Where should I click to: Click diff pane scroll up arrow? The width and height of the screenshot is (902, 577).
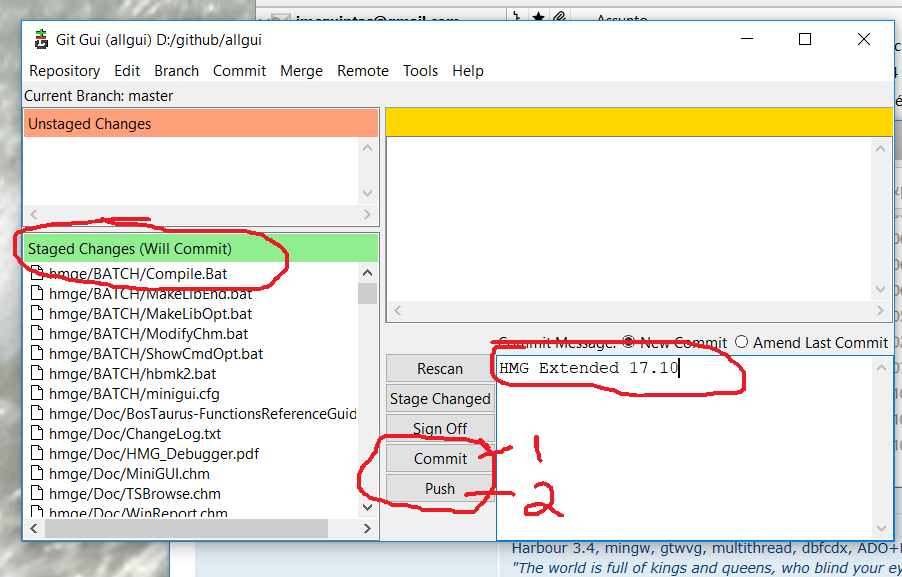click(880, 148)
